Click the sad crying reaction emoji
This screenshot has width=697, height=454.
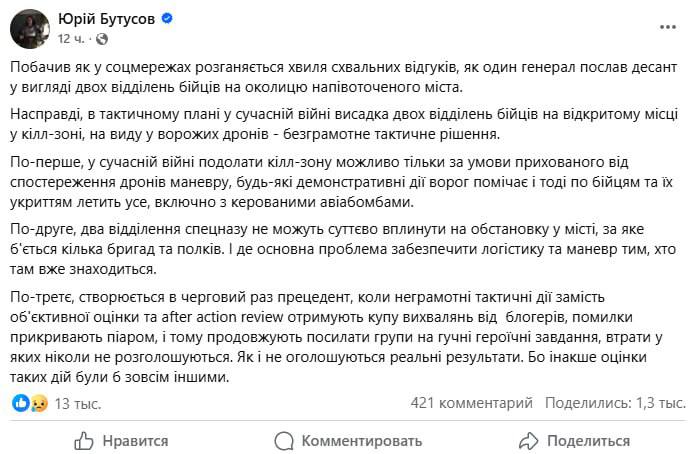pyautogui.click(x=37, y=403)
